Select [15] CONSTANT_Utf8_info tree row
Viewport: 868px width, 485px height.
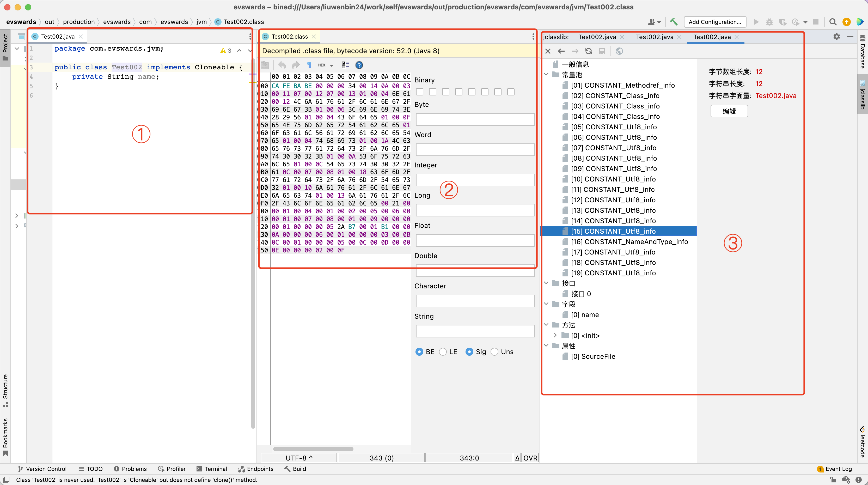(x=619, y=231)
